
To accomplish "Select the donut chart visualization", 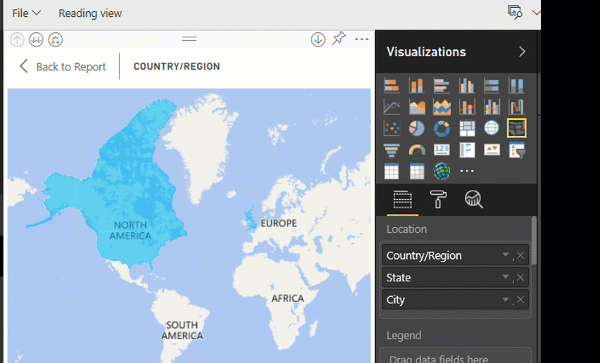I will pyautogui.click(x=441, y=128).
